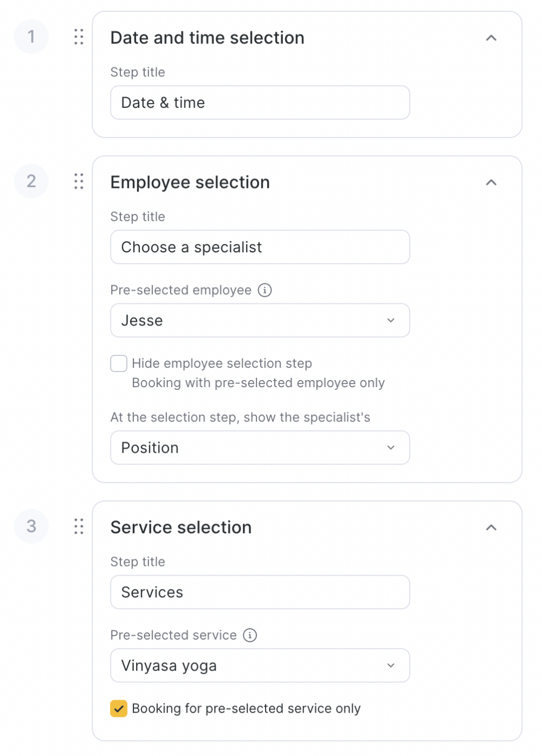Open the Position dropdown
Image resolution: width=542 pixels, height=756 pixels.
click(x=260, y=448)
